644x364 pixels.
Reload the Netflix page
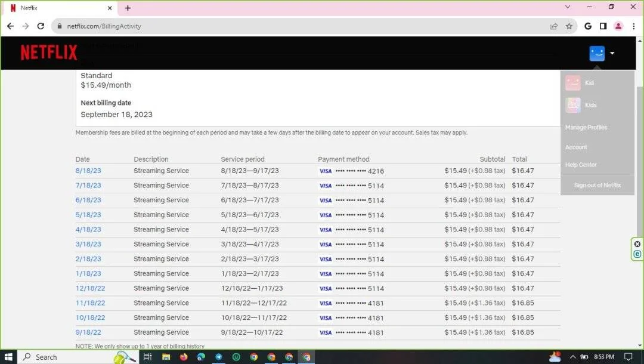click(x=41, y=26)
